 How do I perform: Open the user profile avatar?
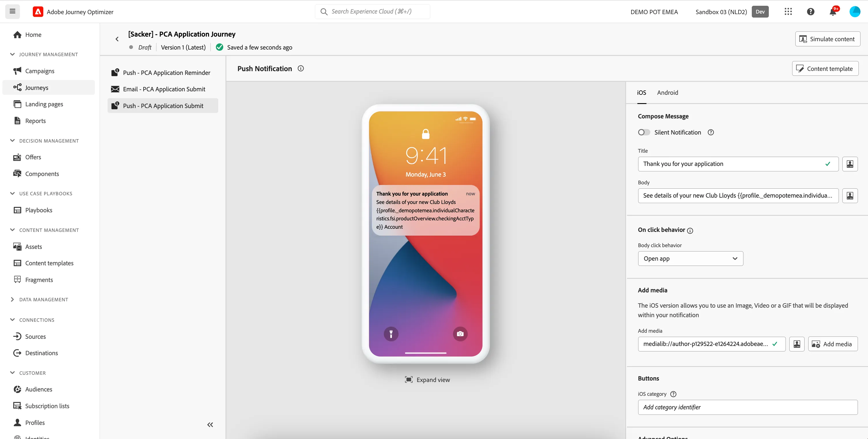(x=854, y=12)
